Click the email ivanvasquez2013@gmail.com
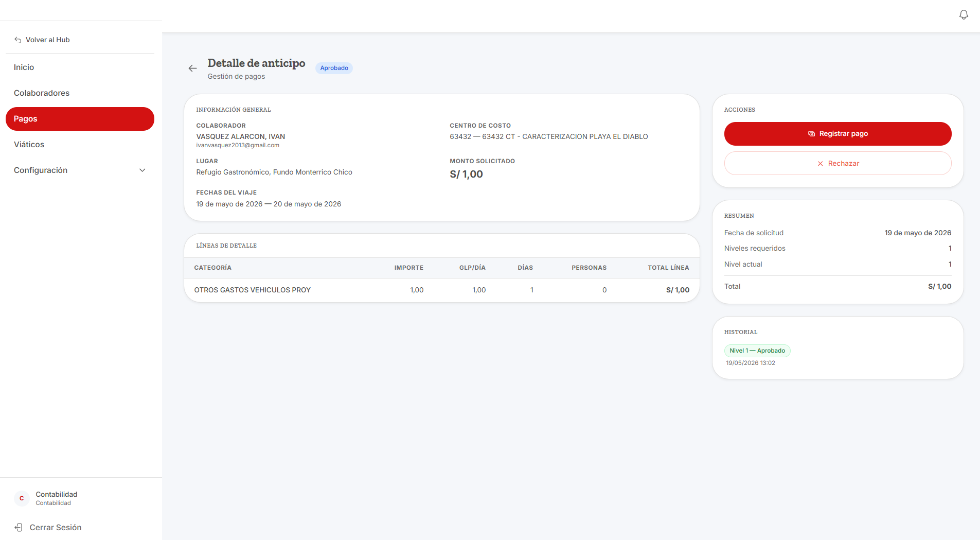Viewport: 980px width, 540px height. [238, 145]
